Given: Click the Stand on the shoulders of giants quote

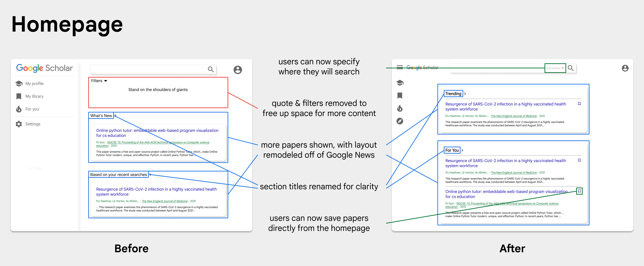Looking at the screenshot, I should pos(158,90).
